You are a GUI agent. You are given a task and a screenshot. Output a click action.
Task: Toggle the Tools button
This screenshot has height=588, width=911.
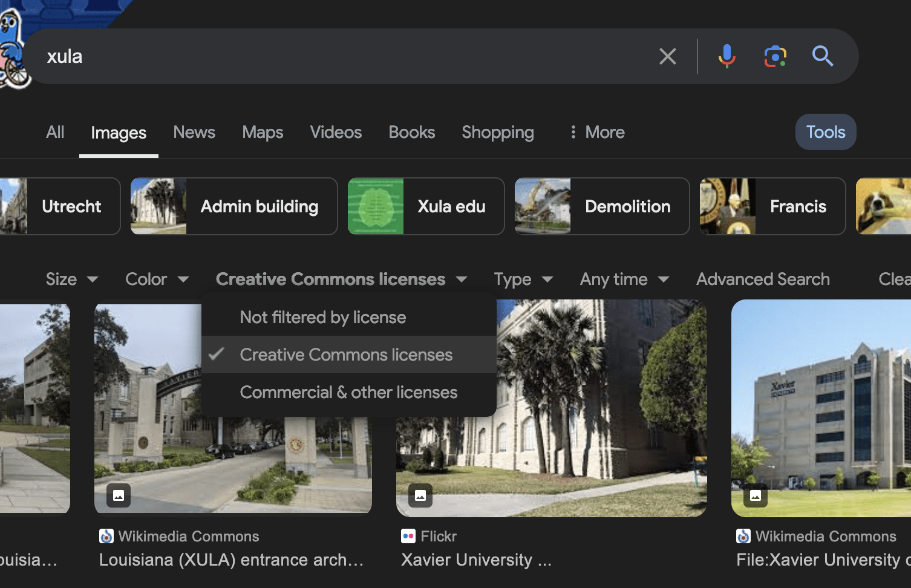point(826,132)
